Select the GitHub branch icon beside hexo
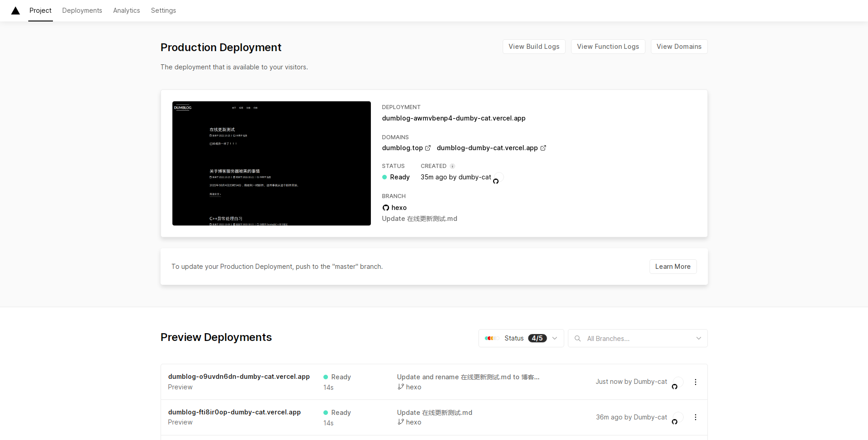 point(386,208)
